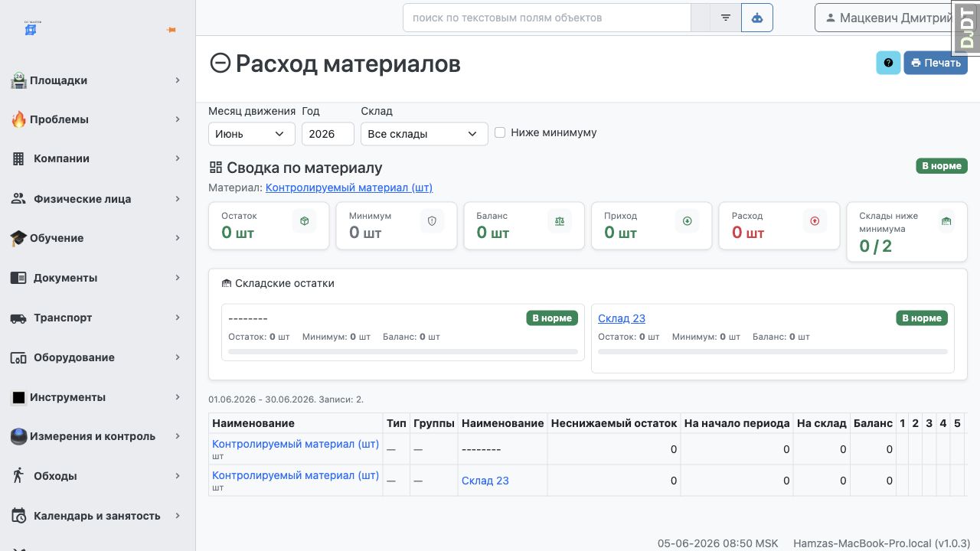Click the calendar clock icon in the sidebar
Viewport: 980px width, 551px height.
click(18, 516)
